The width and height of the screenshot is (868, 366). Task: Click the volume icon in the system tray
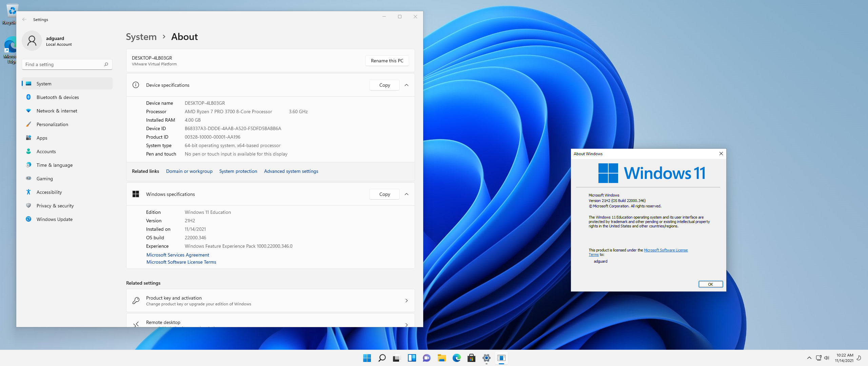(827, 358)
